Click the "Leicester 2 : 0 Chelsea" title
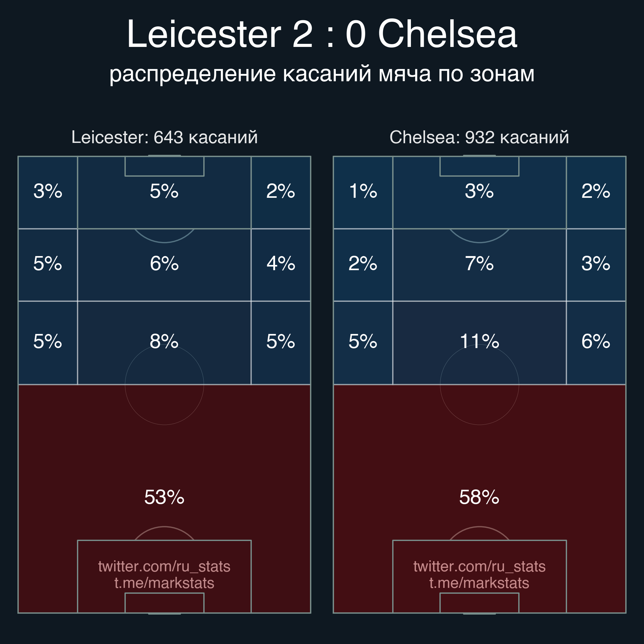Viewport: 644px width, 644px height. tap(322, 34)
